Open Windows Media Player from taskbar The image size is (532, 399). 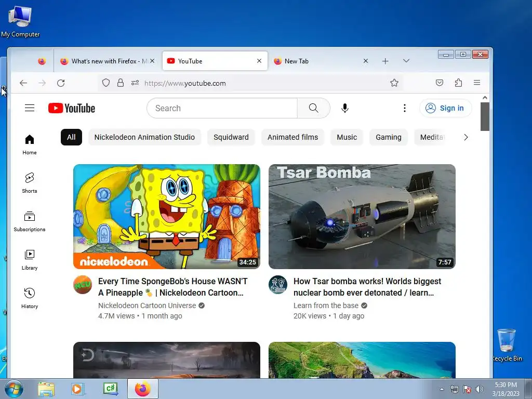(78, 389)
